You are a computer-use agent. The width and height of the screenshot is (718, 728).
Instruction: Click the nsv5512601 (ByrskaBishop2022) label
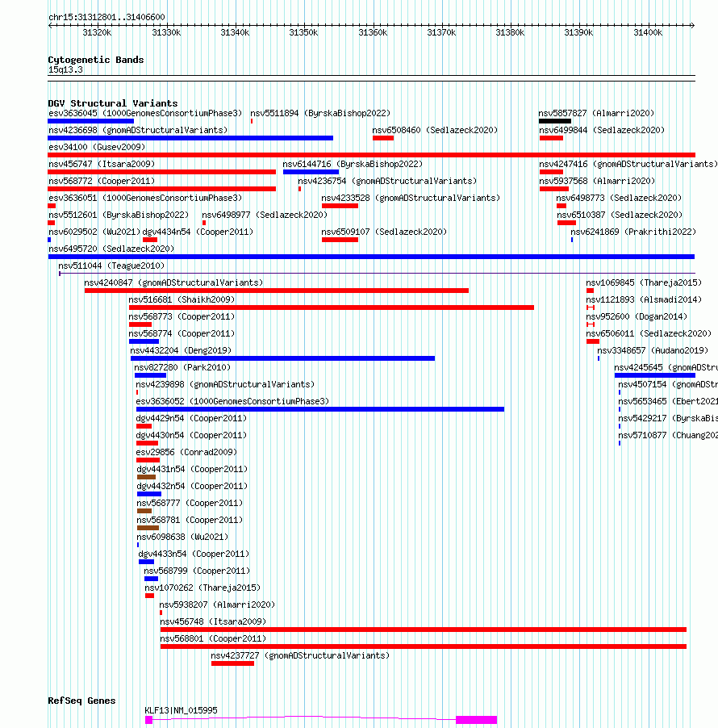(x=119, y=215)
